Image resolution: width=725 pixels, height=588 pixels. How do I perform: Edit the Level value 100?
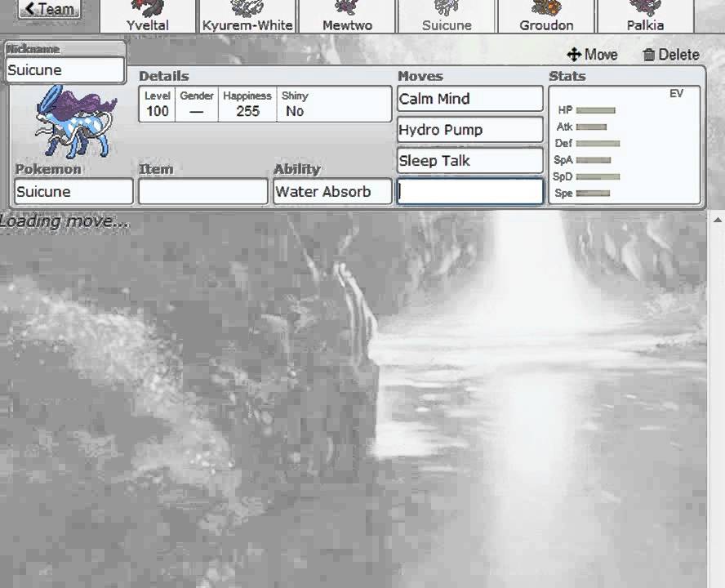(x=158, y=104)
